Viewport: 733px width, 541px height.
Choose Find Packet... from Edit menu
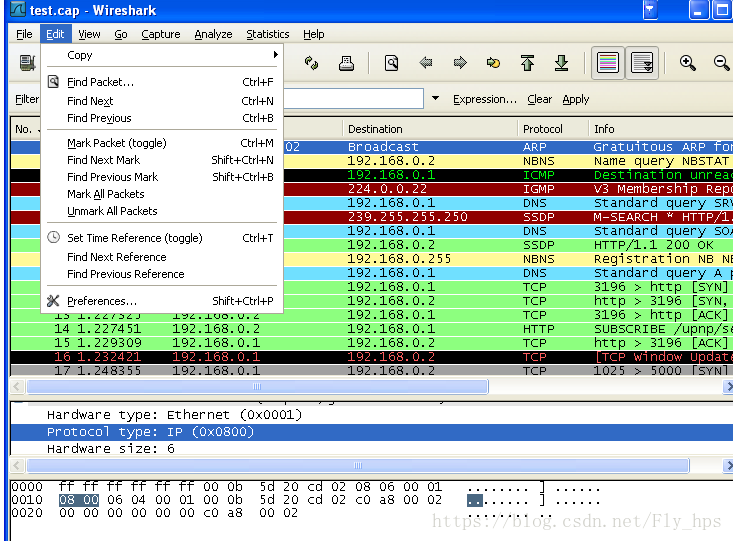coord(162,82)
